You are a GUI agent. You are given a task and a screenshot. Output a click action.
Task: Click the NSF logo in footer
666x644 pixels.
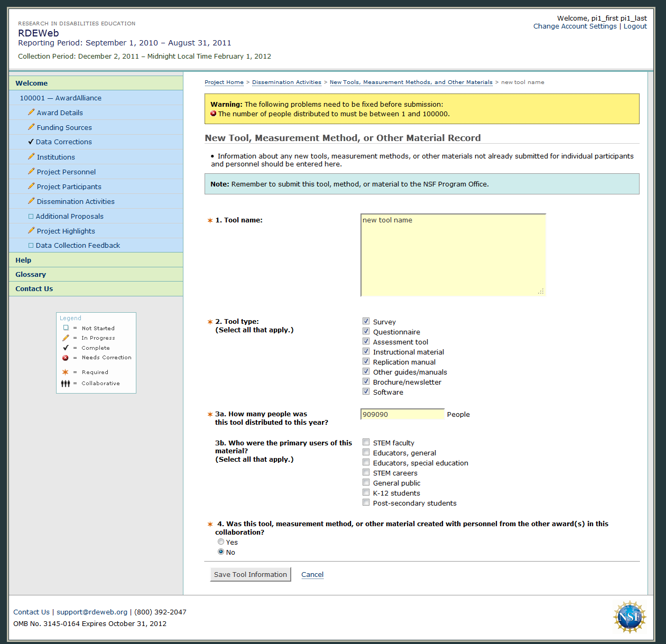coord(630,617)
